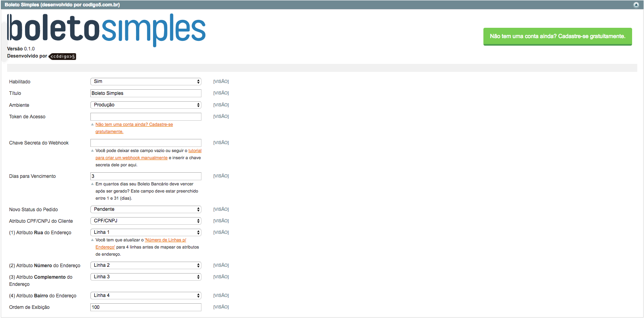The height and width of the screenshot is (318, 644).
Task: Click [VISÃO] label beside Novo Status do Pedido
Action: click(221, 209)
